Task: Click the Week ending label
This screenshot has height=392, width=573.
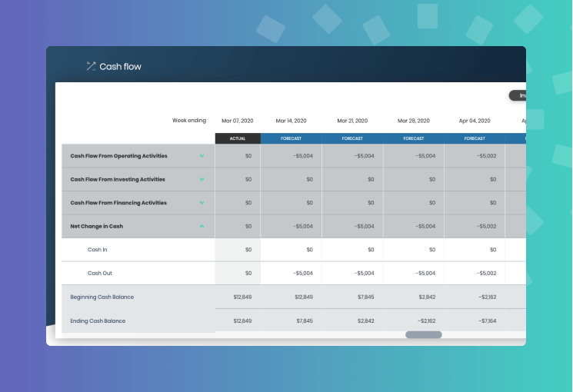Action: pos(189,121)
